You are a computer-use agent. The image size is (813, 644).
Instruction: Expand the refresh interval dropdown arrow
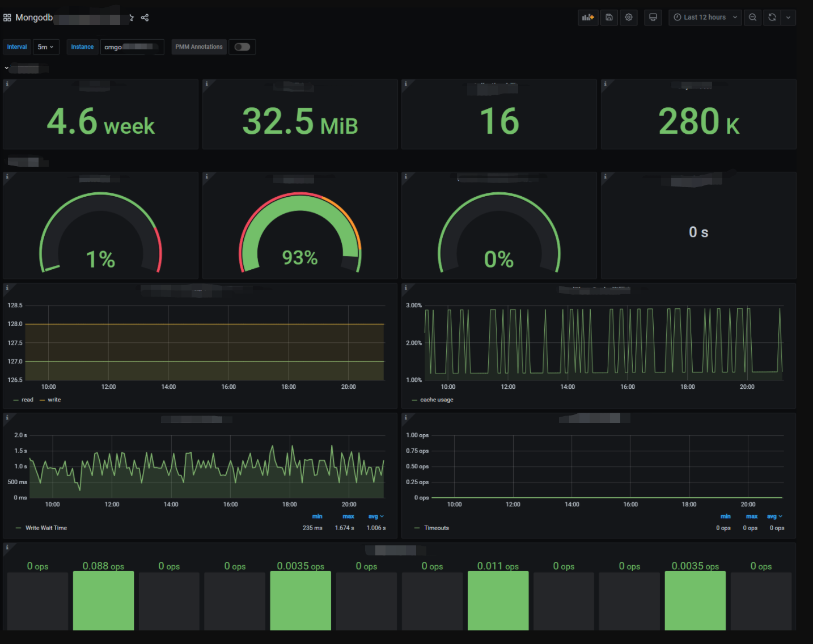tap(788, 18)
